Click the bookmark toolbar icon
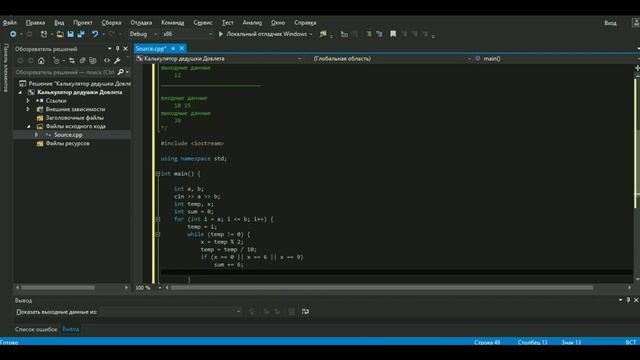 (393, 34)
